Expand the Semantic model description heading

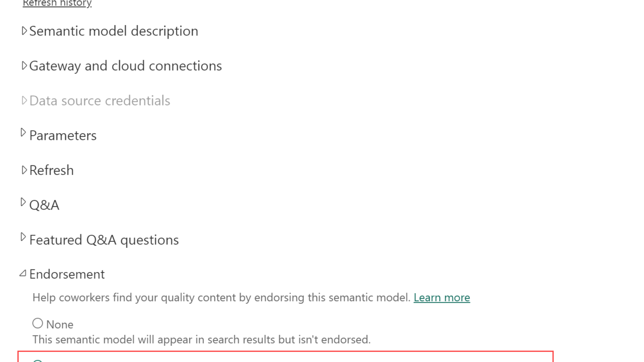click(x=114, y=31)
